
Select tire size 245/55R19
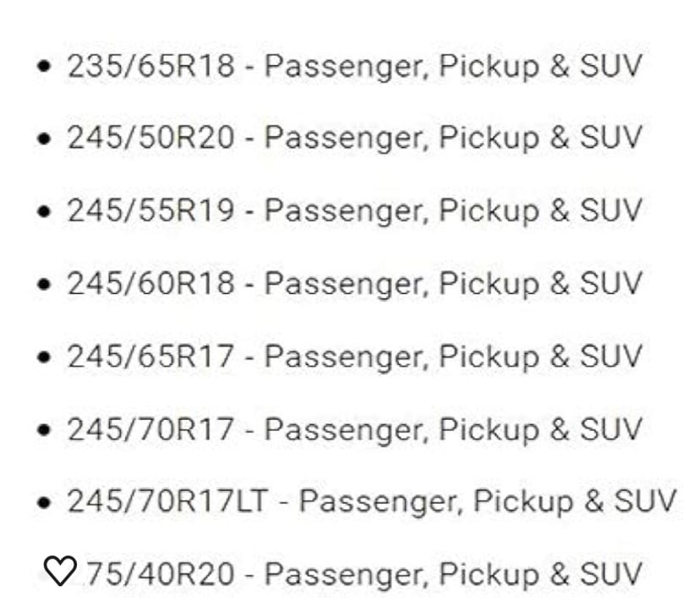point(150,210)
